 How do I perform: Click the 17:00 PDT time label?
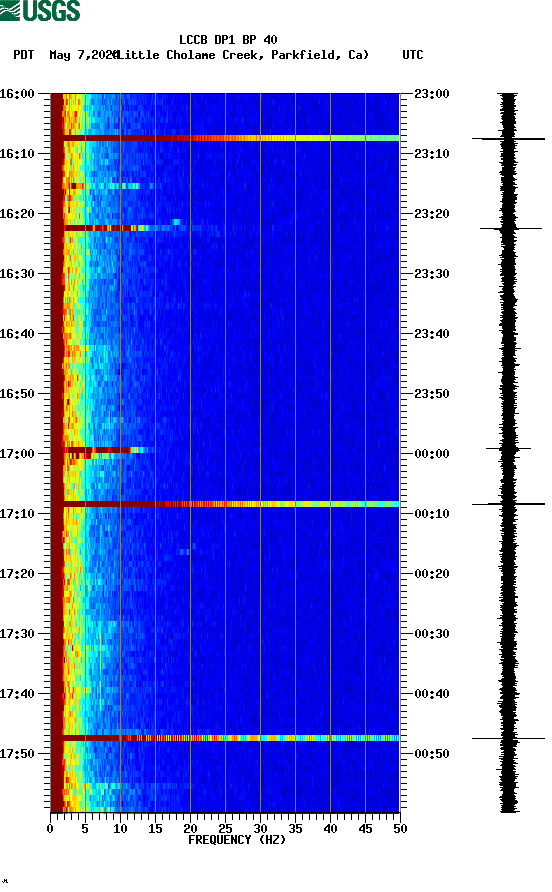coord(17,453)
